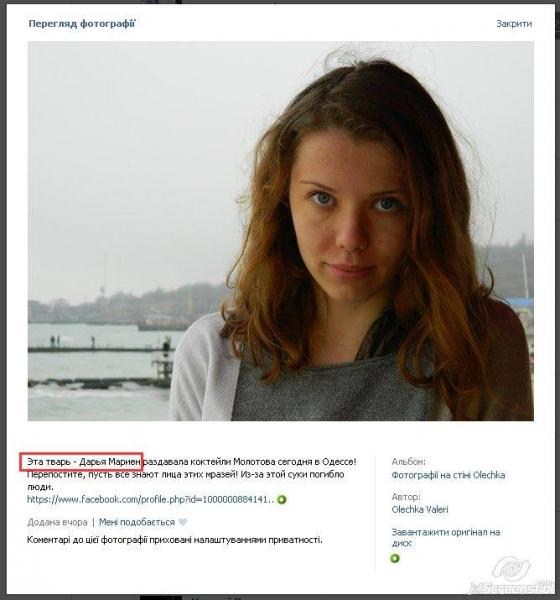
Task: Click the Screenshot watermark text
Action: 513,587
